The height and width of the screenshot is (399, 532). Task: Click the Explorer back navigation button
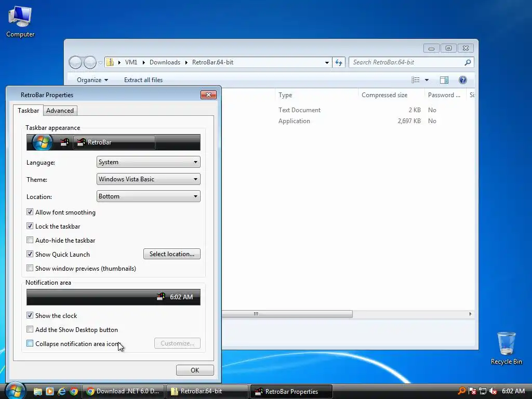tap(75, 62)
